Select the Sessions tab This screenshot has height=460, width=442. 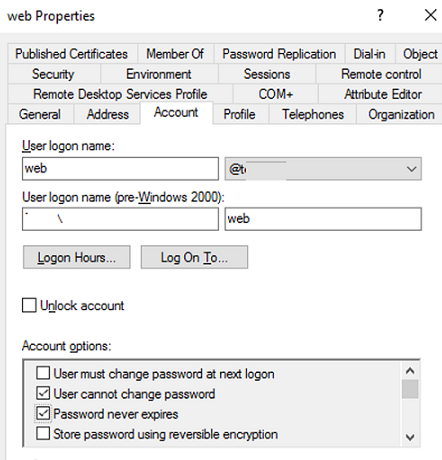[267, 74]
